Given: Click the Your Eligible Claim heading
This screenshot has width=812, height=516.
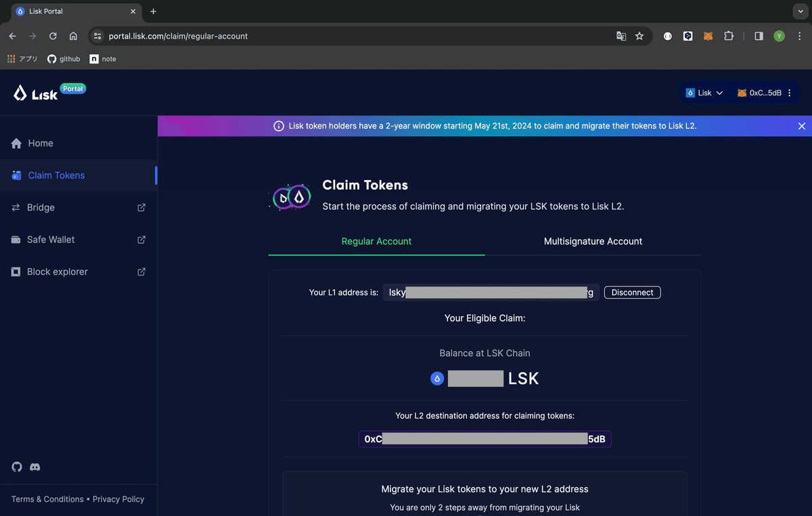Looking at the screenshot, I should pyautogui.click(x=484, y=318).
